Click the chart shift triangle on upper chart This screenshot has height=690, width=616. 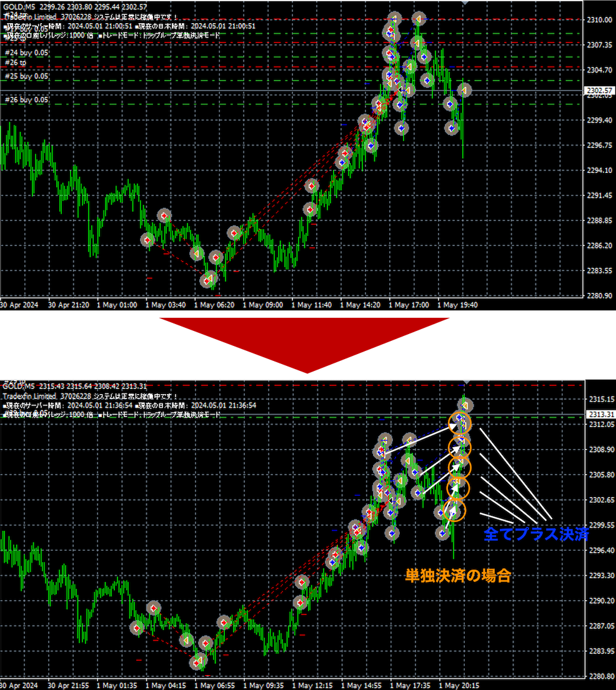coord(464,3)
